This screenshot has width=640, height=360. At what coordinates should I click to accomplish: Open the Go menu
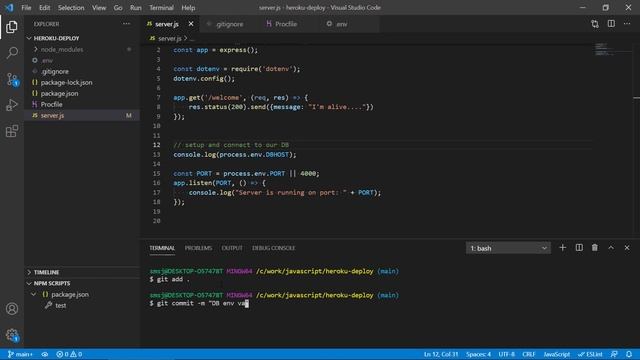[x=118, y=8]
